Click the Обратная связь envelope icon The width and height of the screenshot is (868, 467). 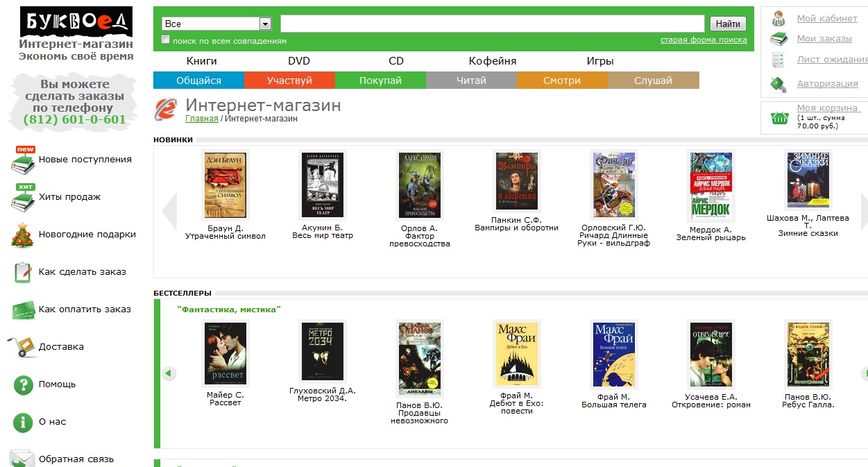click(22, 459)
